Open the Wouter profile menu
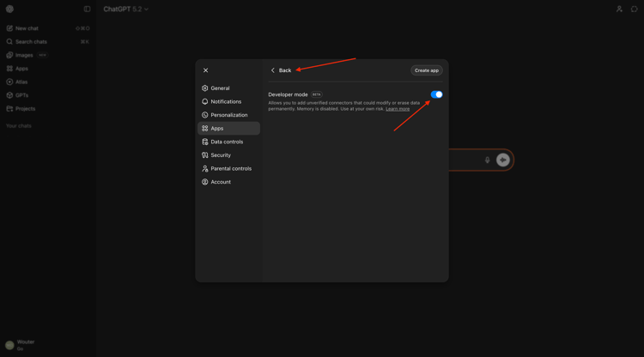The height and width of the screenshot is (357, 644). coord(48,345)
